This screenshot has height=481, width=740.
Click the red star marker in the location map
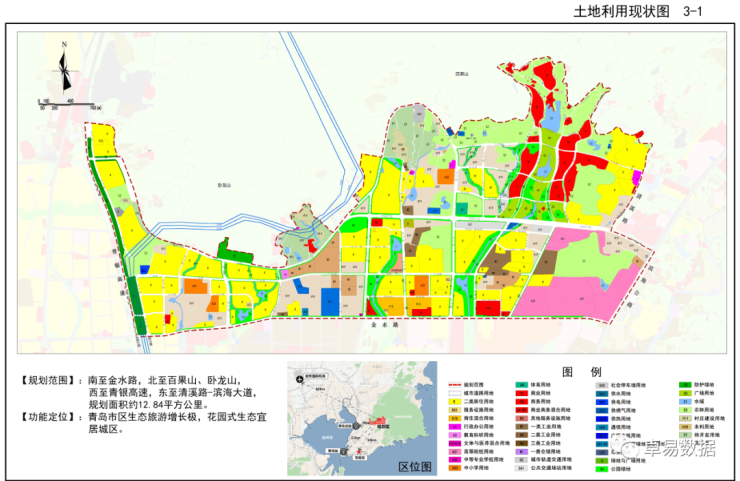[359, 452]
